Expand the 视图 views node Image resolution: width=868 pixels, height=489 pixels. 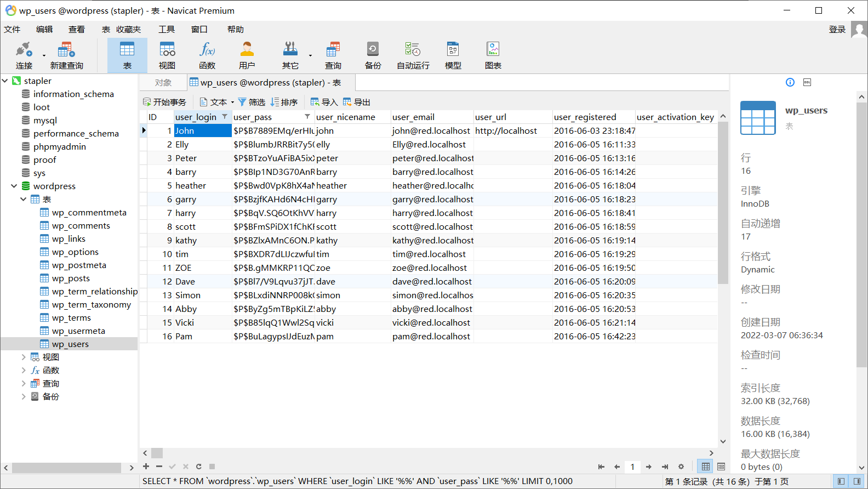coord(24,357)
